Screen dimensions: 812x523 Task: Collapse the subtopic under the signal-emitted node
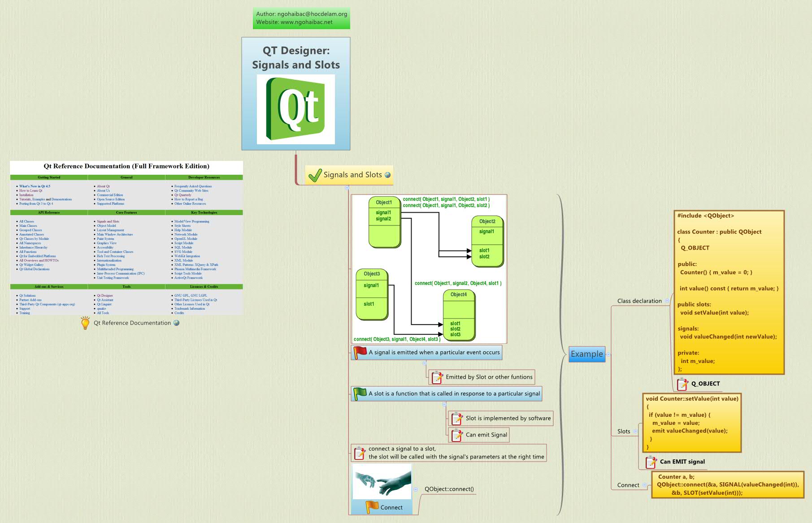pos(425,363)
